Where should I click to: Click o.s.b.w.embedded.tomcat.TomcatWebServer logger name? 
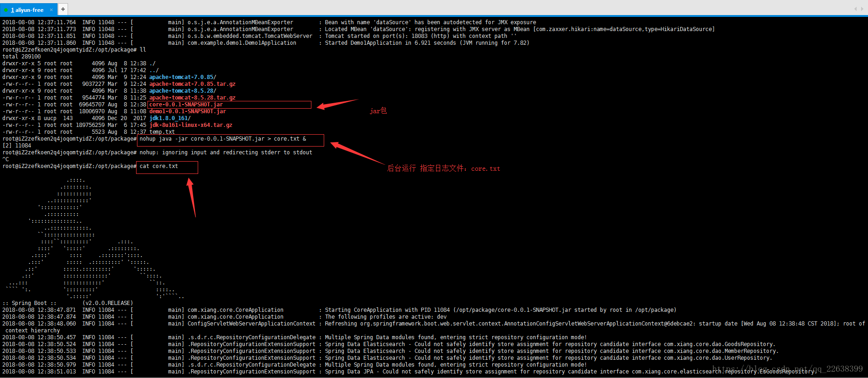pos(250,36)
